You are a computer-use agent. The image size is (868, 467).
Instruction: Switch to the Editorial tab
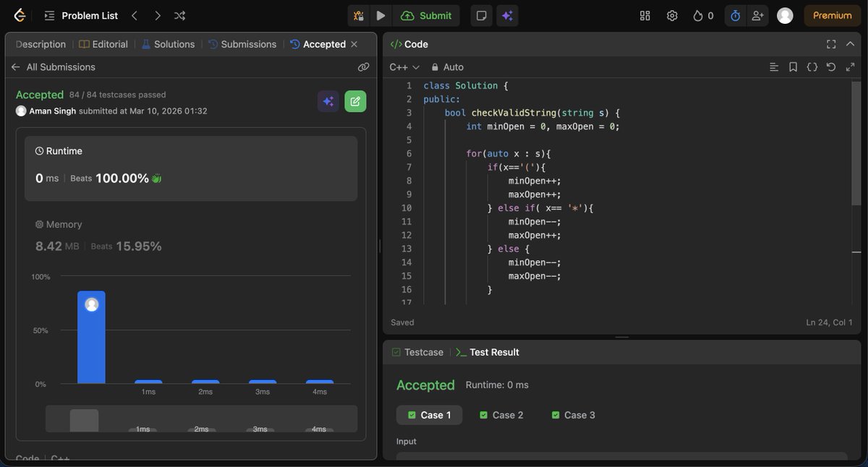(x=103, y=44)
